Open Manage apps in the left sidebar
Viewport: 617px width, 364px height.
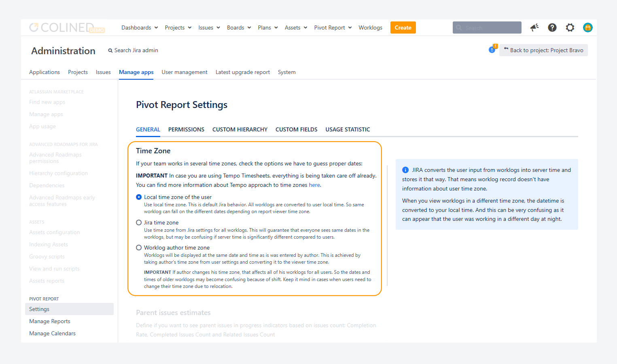pos(46,114)
